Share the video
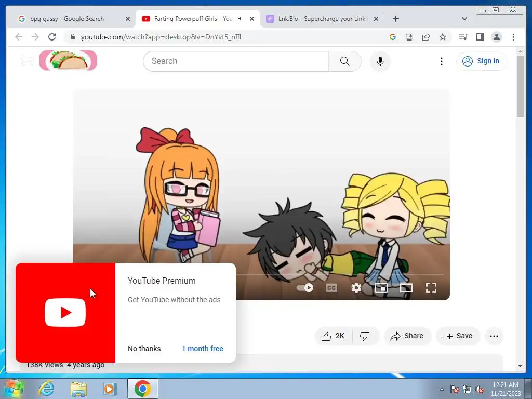 [407, 336]
